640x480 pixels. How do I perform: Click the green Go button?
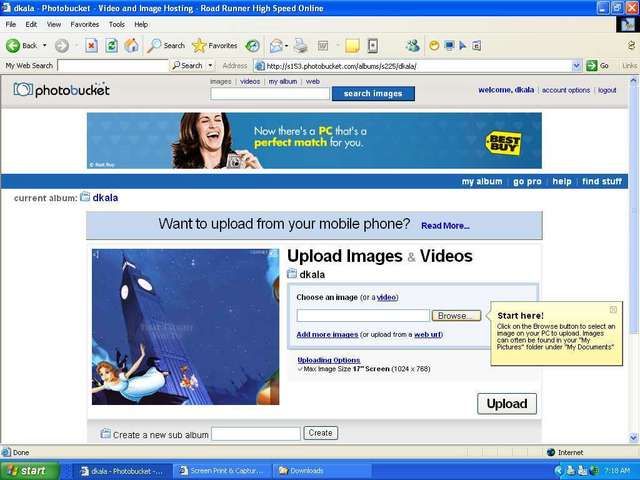pyautogui.click(x=598, y=66)
